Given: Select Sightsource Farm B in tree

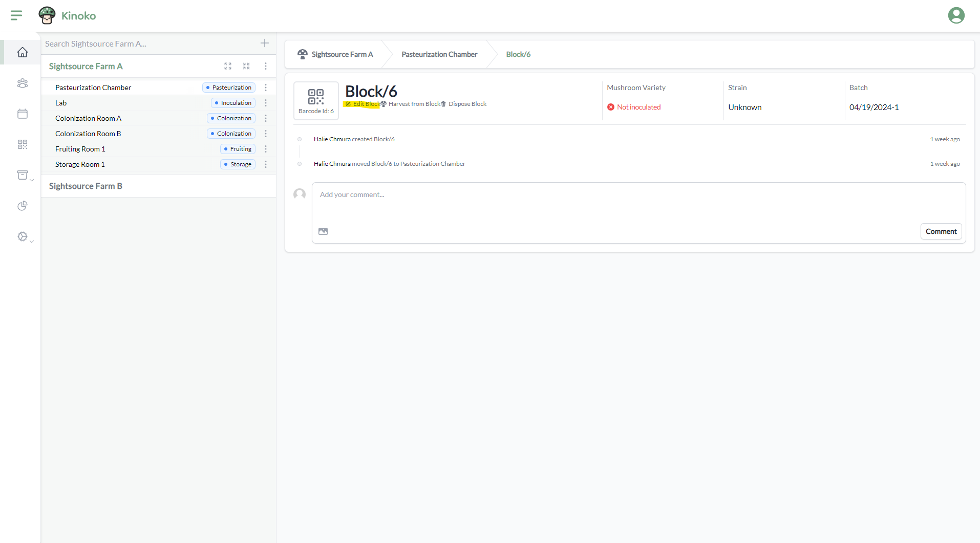Looking at the screenshot, I should pos(86,186).
